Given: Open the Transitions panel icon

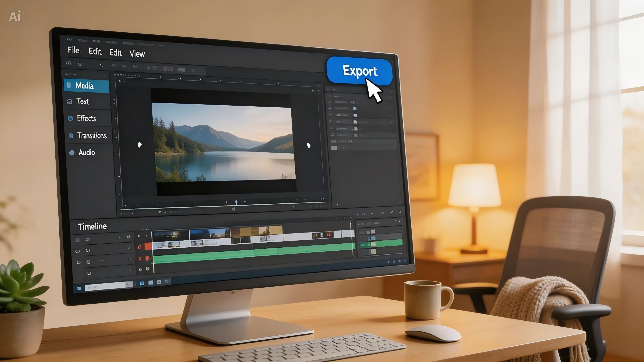Looking at the screenshot, I should point(71,136).
